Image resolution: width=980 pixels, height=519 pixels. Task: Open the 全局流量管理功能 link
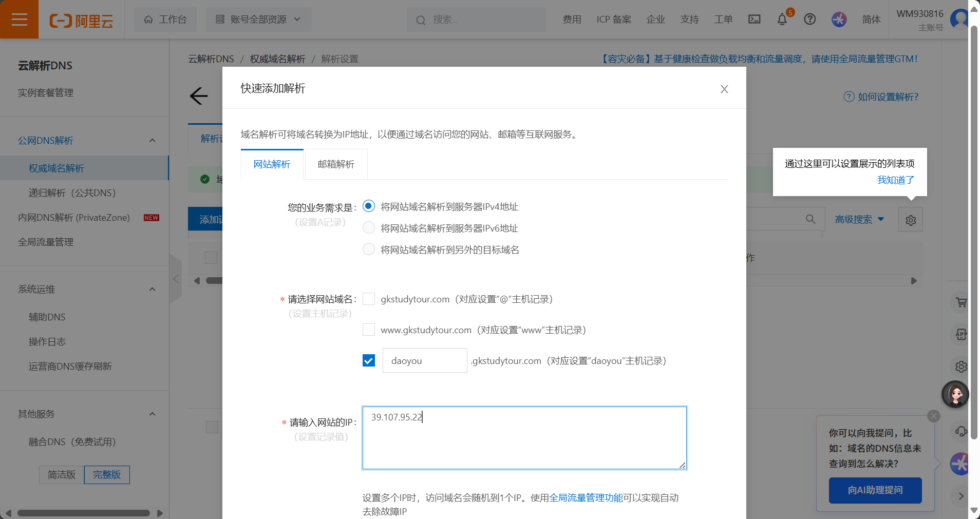[586, 497]
